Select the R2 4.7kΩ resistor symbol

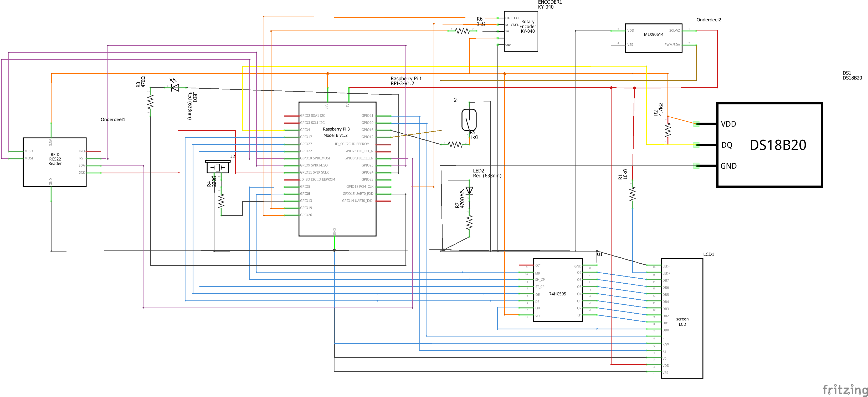(668, 130)
